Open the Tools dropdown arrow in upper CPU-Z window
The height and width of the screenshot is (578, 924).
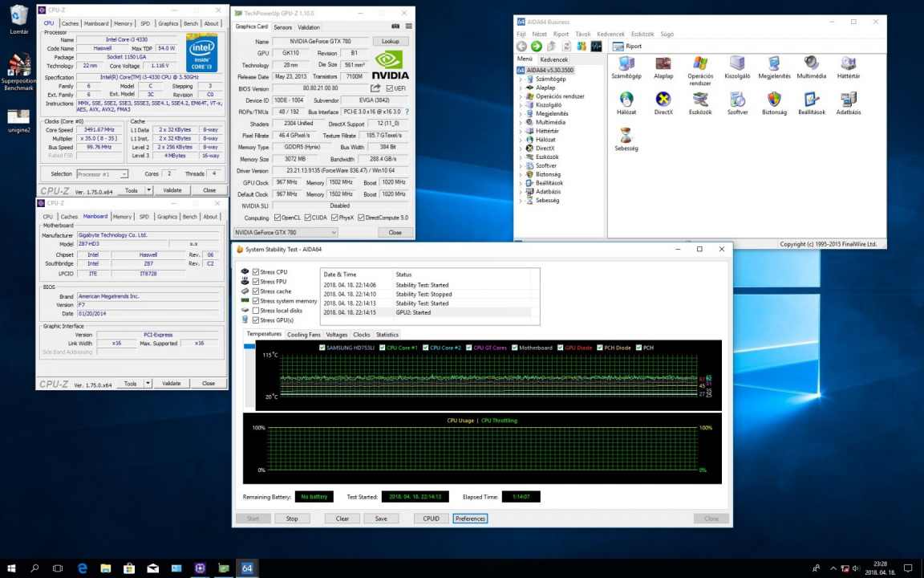pyautogui.click(x=149, y=190)
